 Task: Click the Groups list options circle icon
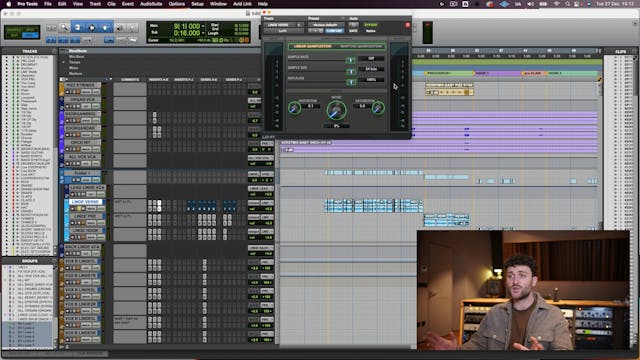[x=54, y=261]
